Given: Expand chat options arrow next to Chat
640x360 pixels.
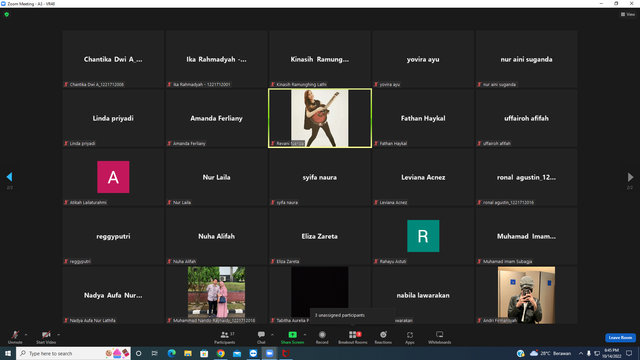Looking at the screenshot, I should 272,335.
